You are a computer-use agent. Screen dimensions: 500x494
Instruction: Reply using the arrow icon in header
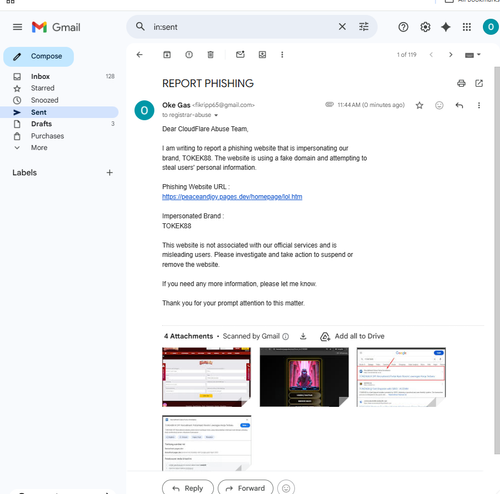click(459, 106)
